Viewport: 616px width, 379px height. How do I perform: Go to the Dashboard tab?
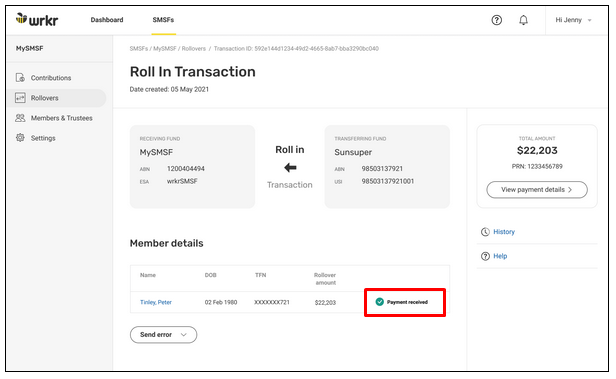(x=107, y=20)
